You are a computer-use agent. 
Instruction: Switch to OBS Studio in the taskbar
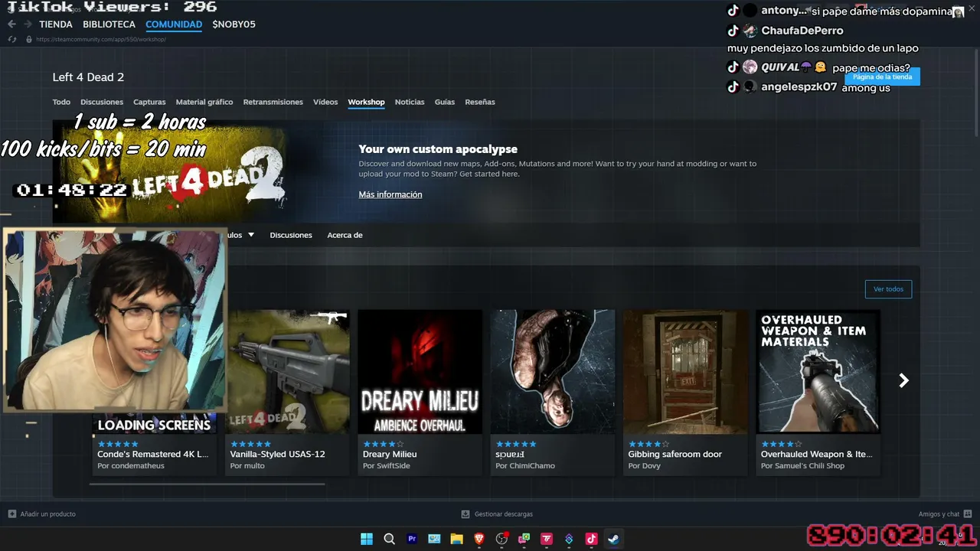coord(501,539)
